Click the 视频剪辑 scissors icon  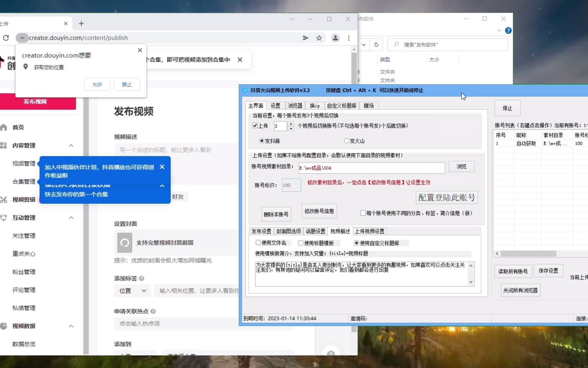coord(3,199)
